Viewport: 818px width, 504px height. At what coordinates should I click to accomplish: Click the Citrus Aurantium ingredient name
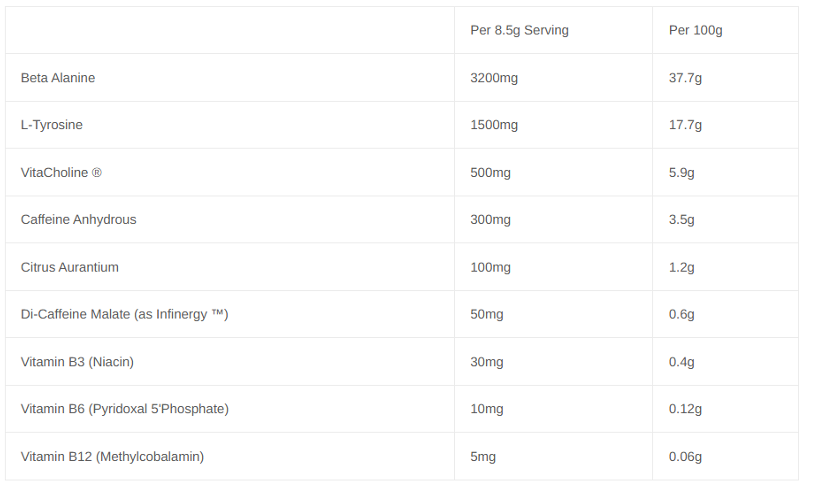[x=70, y=267]
